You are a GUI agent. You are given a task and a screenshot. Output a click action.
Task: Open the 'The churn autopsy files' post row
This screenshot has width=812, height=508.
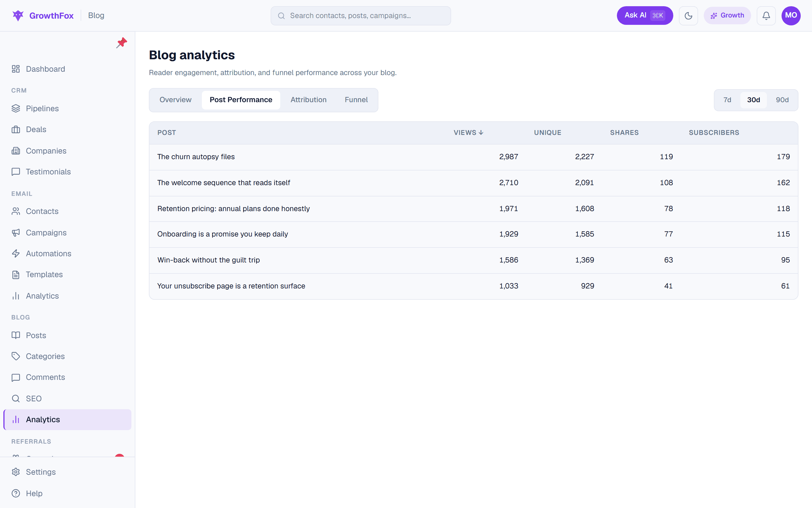coord(473,157)
